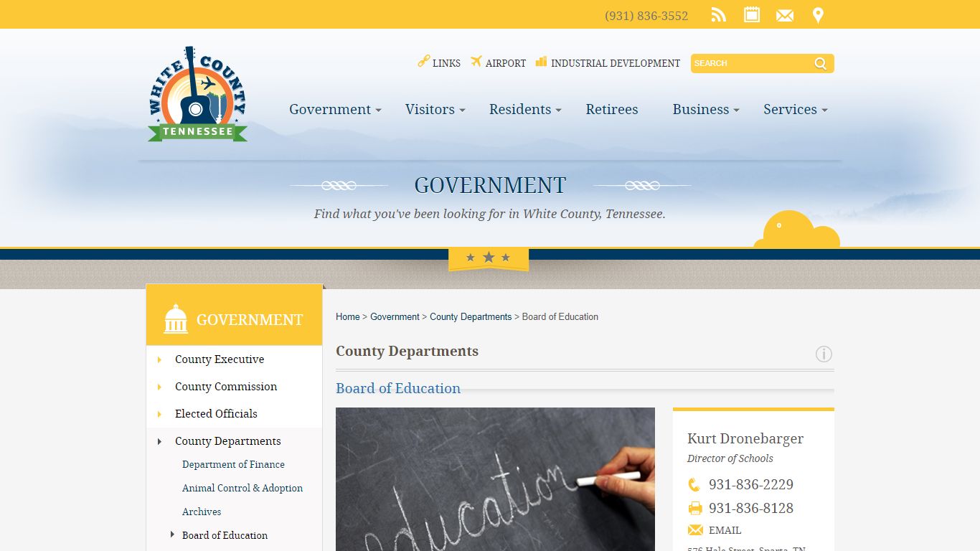Open the Links page
The height and width of the screenshot is (551, 980).
(x=446, y=63)
